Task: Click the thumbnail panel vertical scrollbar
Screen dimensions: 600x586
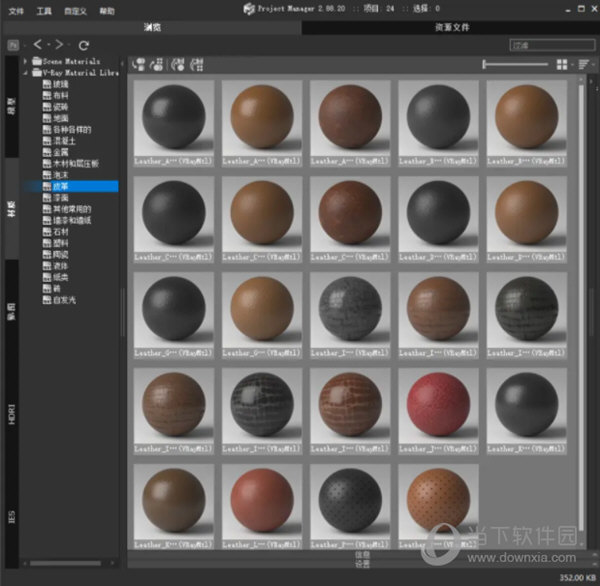Action: 581,306
